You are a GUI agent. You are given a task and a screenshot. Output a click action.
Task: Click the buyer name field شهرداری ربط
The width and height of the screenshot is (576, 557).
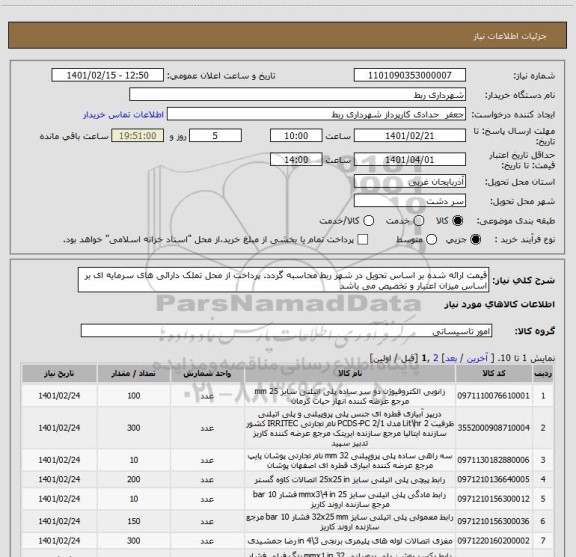(x=298, y=95)
